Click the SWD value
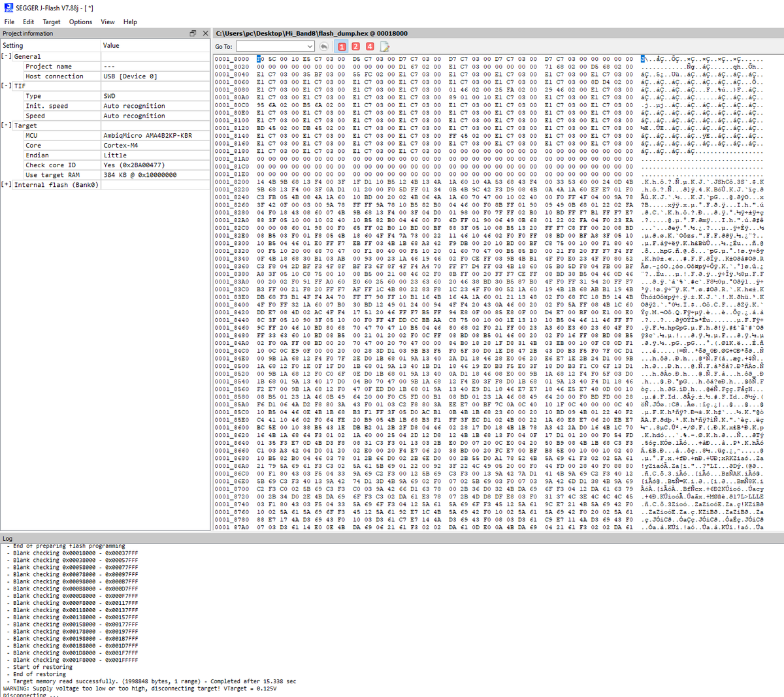Screen dimensions: 784x697 click(109, 96)
